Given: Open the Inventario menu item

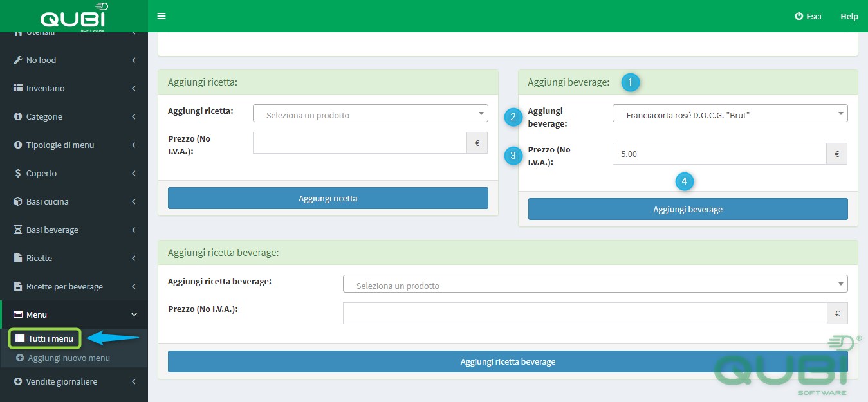Looking at the screenshot, I should click(74, 88).
